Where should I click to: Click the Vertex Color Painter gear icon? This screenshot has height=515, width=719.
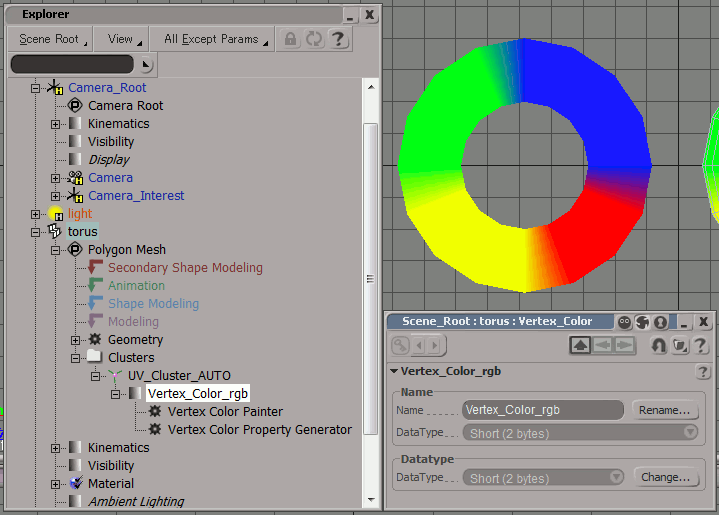(155, 411)
